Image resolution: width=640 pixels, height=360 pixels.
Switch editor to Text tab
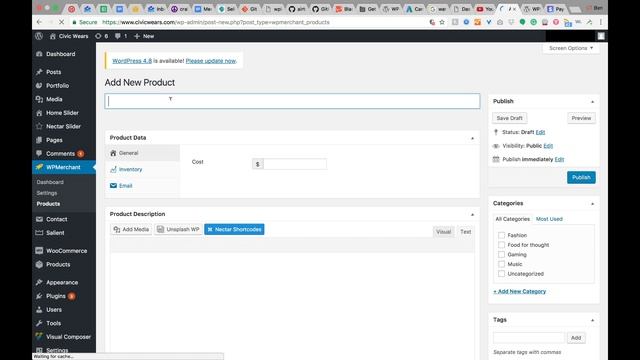point(465,231)
